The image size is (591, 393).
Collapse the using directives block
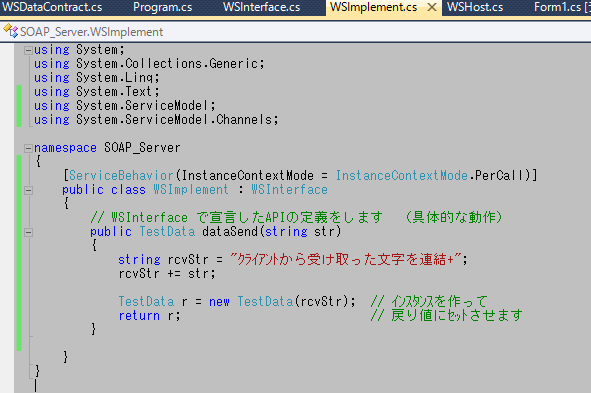28,50
